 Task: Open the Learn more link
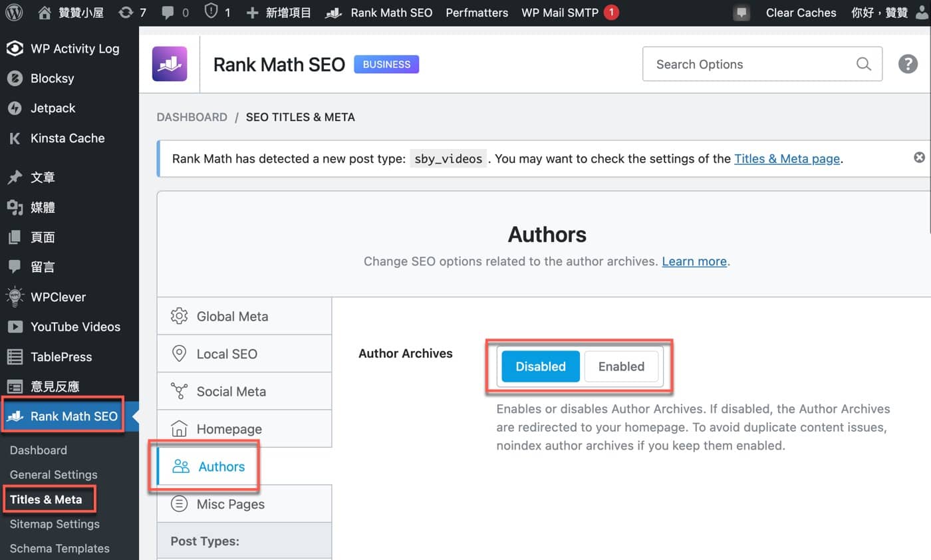(694, 261)
